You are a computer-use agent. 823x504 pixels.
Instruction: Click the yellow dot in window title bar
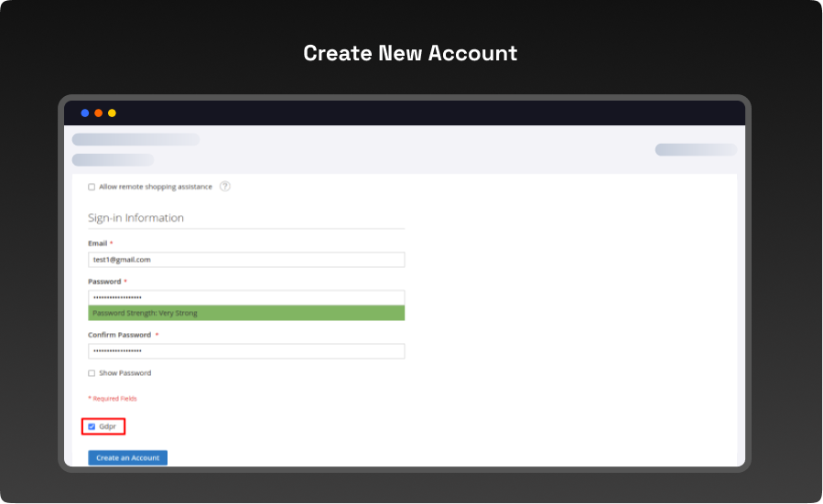point(112,113)
